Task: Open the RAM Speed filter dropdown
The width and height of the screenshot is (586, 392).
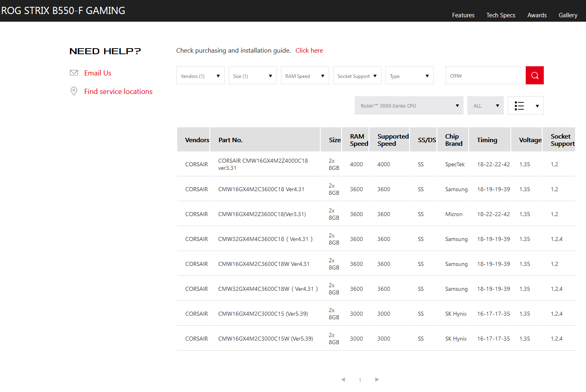Action: coord(305,76)
